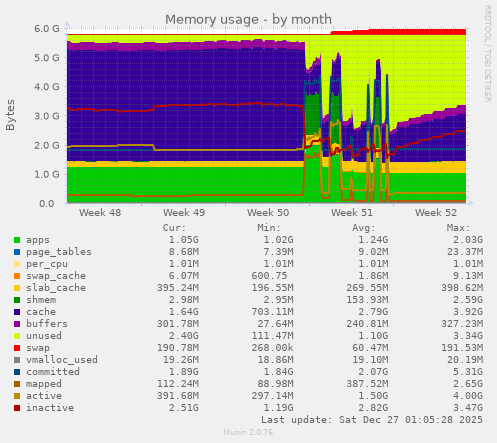The image size is (497, 443).
Task: Click the purple buffers legend swatch
Action: pos(17,324)
